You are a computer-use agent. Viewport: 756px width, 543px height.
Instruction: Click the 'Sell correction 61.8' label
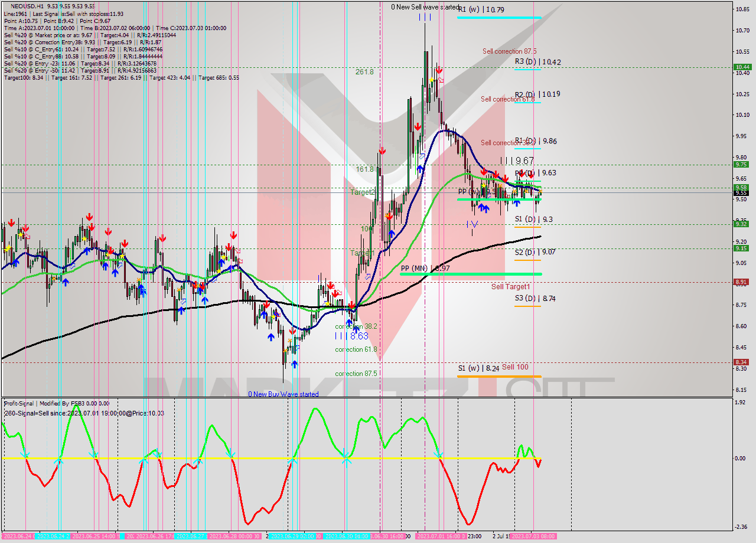508,99
